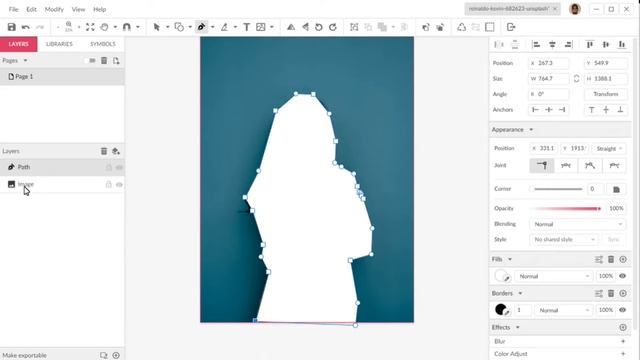
Task: Click the fit-to-screen arrows icon
Action: (90, 27)
